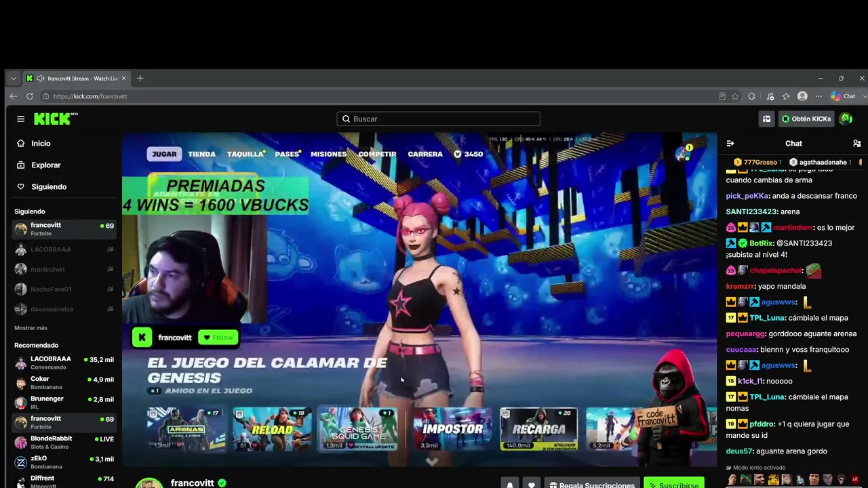Click Regala Suscripciones button

591,485
